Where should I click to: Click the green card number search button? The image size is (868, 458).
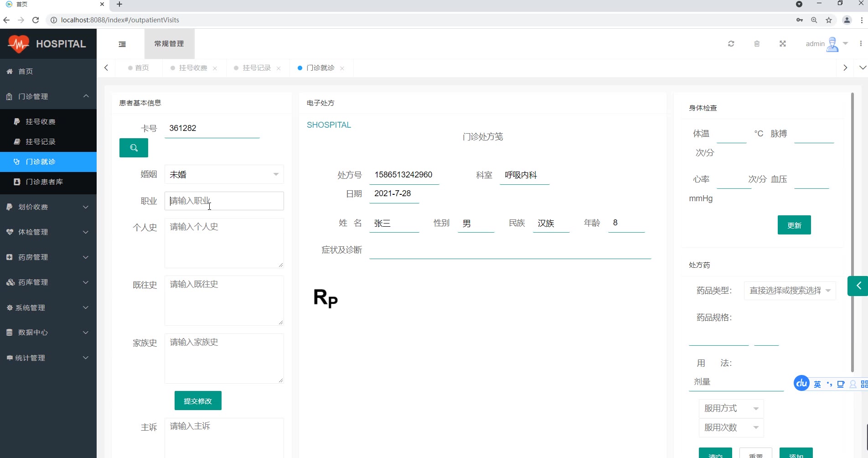[134, 148]
